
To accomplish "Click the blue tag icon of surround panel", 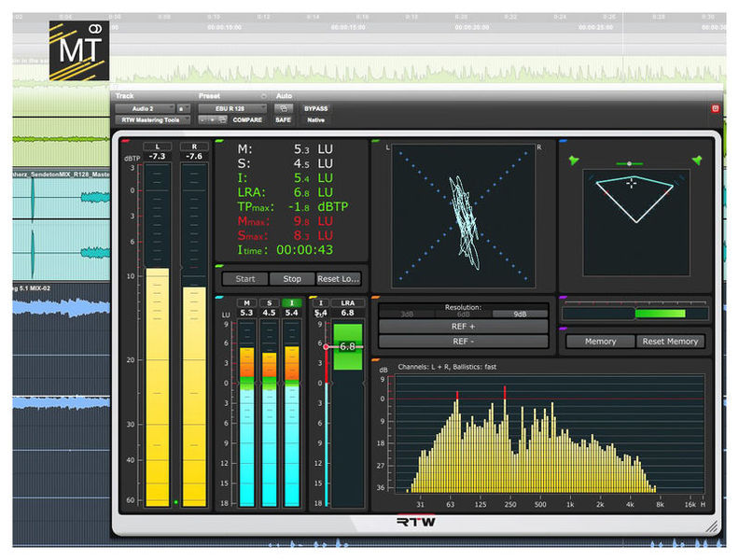I will [x=563, y=141].
